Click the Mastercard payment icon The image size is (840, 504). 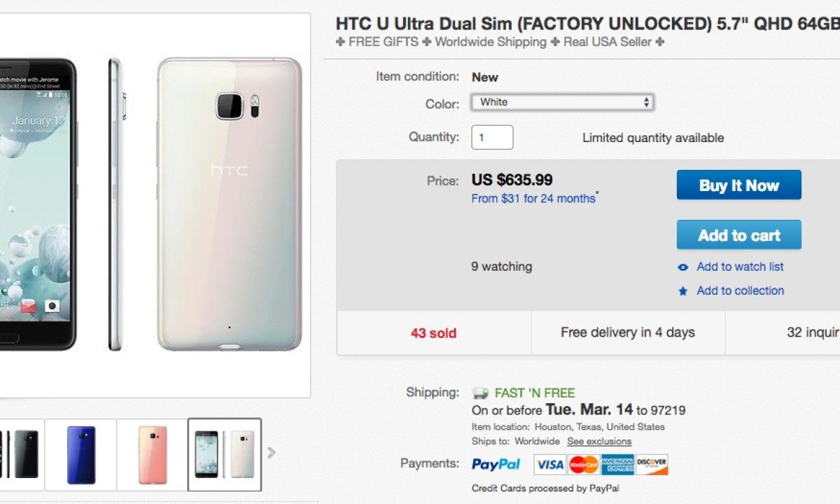coord(584,464)
